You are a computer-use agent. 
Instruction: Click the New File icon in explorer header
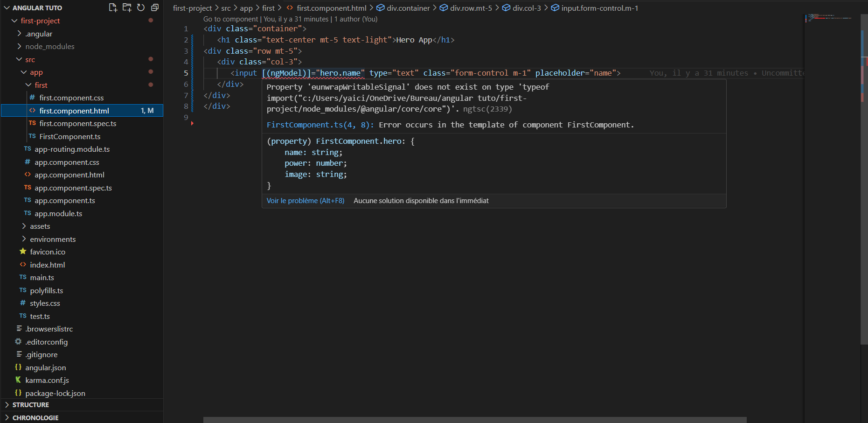tap(113, 7)
